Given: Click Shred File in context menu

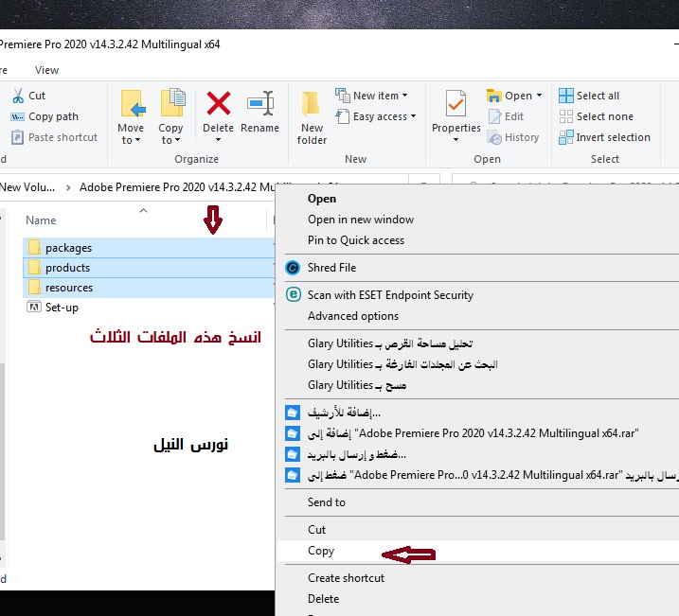Looking at the screenshot, I should (331, 268).
